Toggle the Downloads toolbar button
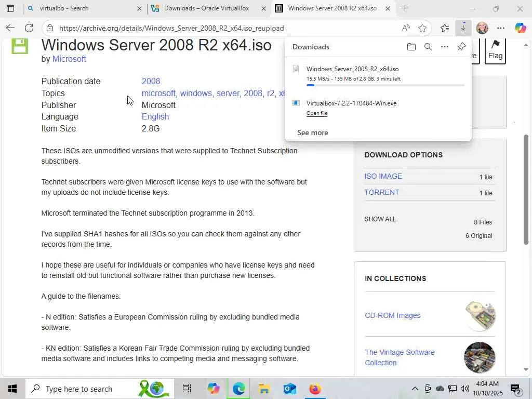 click(x=463, y=28)
